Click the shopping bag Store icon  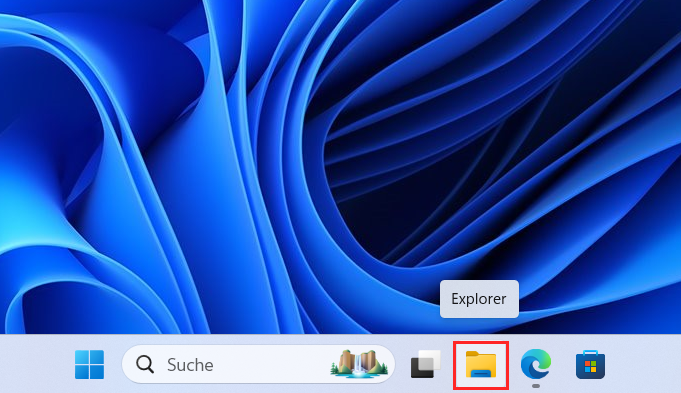tap(590, 365)
